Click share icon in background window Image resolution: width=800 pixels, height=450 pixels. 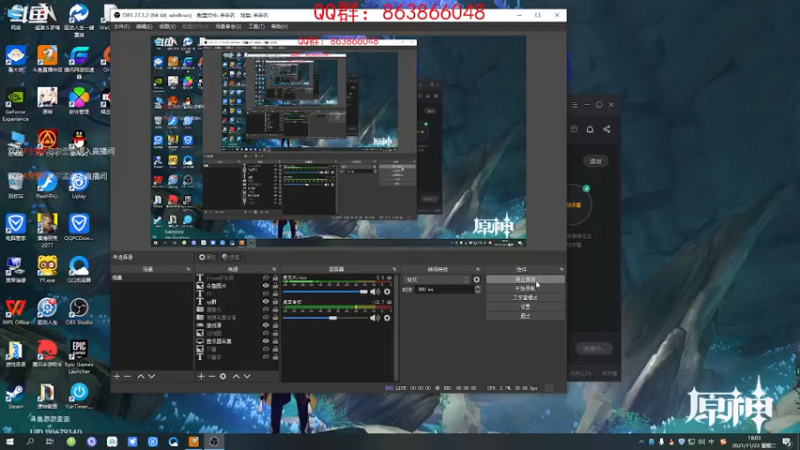607,129
